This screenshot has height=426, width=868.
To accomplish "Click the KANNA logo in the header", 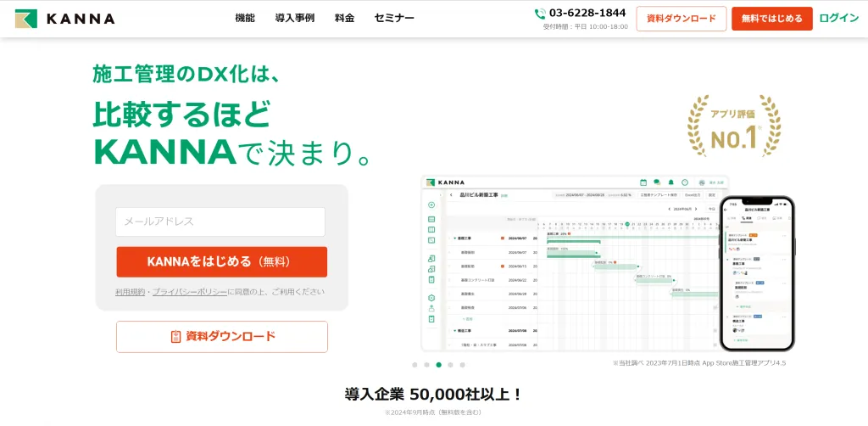I will [x=64, y=19].
